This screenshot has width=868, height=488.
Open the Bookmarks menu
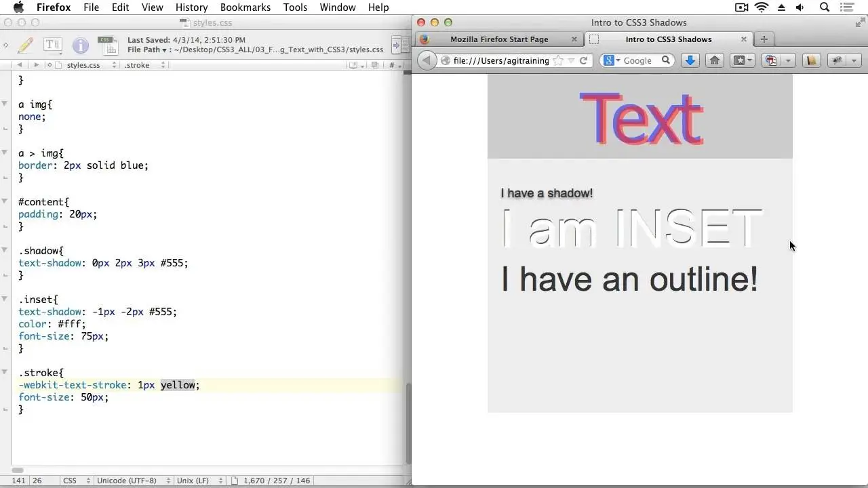[245, 7]
